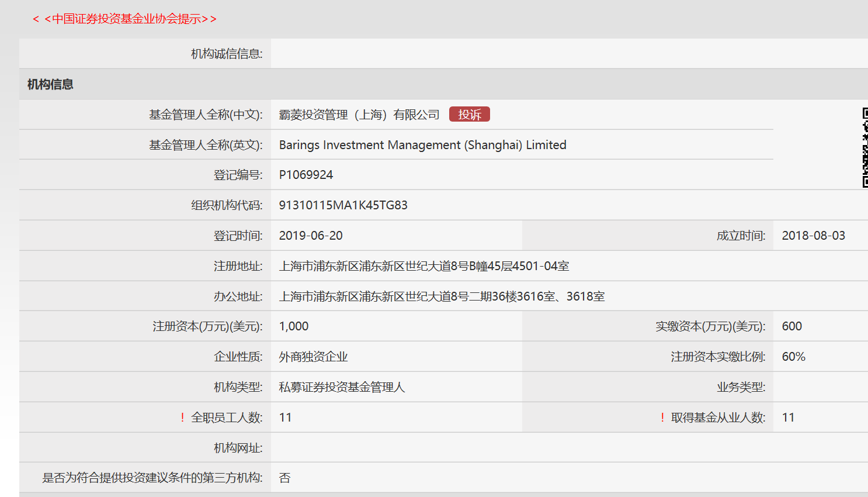Click institution type 私募证券投资基金管理人
Screen dimensions: 868x497
[342, 387]
